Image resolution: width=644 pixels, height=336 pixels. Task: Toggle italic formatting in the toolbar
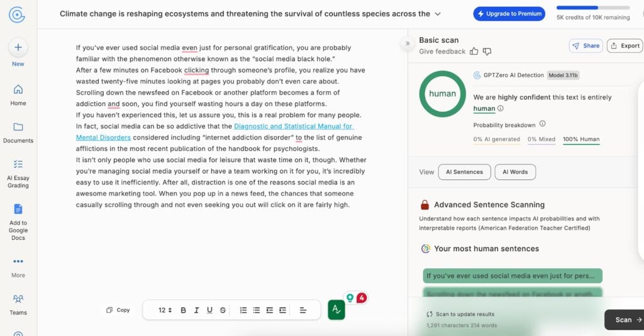(196, 310)
